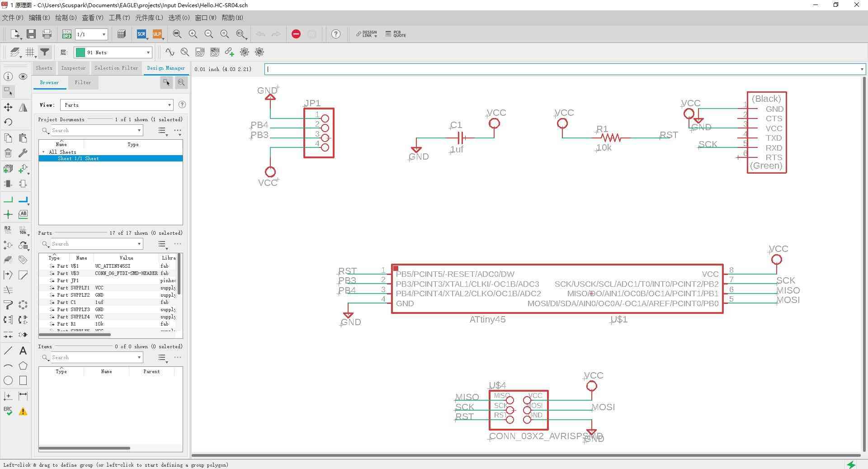The height and width of the screenshot is (469, 868).
Task: Run ERC electrical rule check
Action: coord(8,411)
